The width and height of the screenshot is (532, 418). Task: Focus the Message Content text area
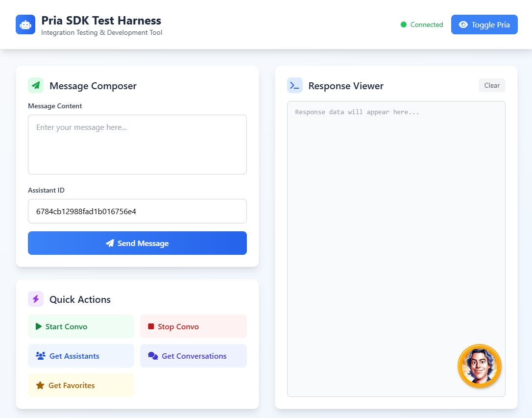pyautogui.click(x=138, y=145)
